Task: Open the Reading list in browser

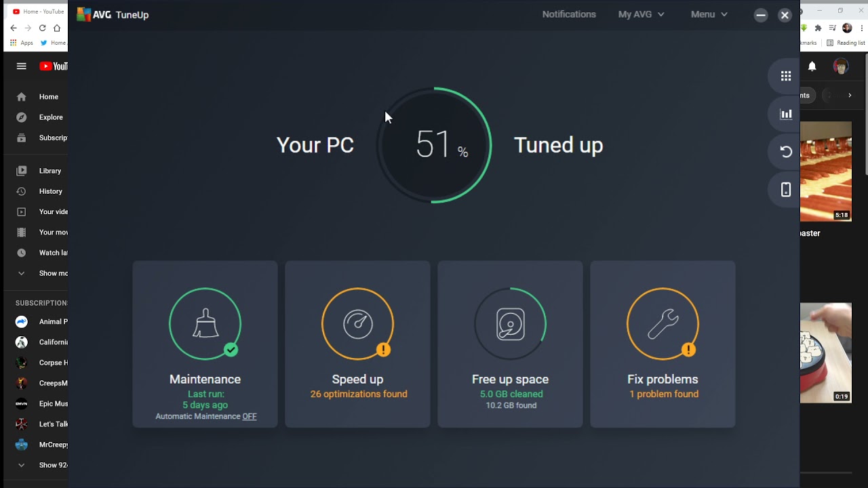Action: tap(846, 43)
